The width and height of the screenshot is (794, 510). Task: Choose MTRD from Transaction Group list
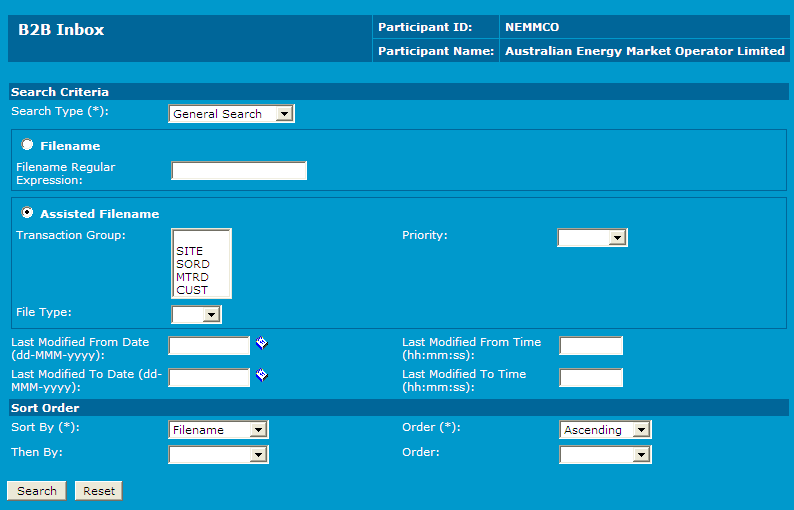coord(192,277)
